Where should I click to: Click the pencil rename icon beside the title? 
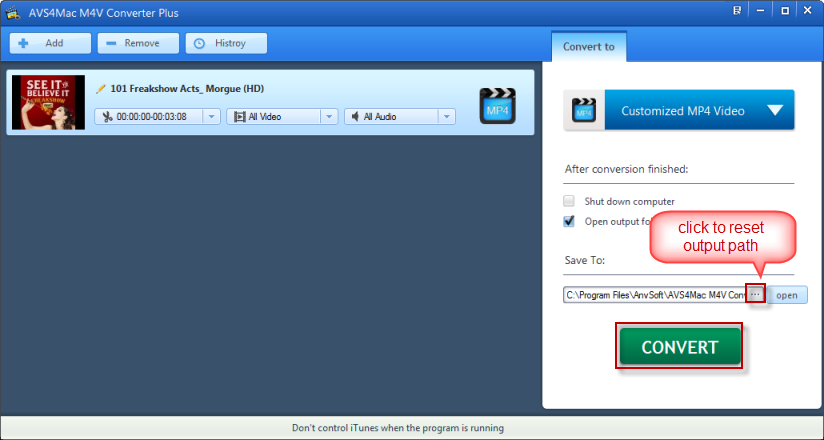pyautogui.click(x=100, y=89)
